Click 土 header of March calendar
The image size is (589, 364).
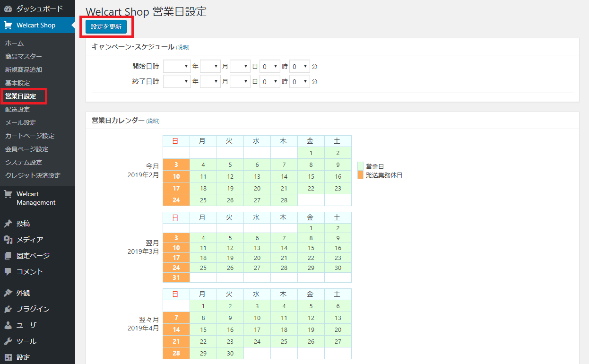click(x=338, y=217)
